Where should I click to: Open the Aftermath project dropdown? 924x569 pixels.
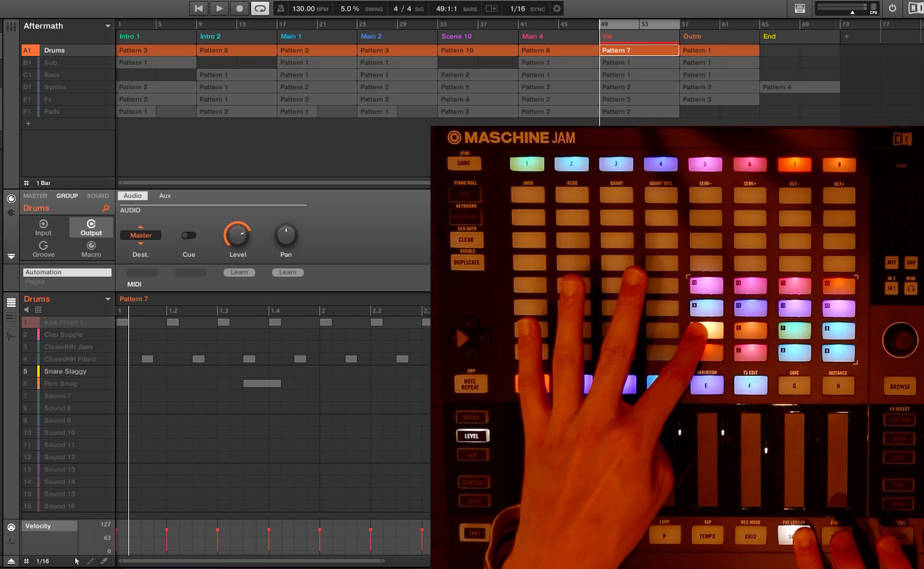point(107,26)
